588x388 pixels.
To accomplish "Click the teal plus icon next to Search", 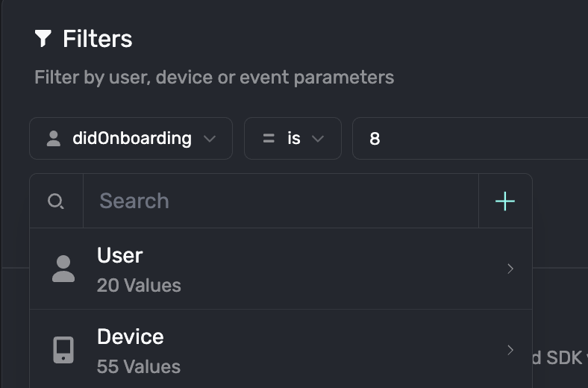I will click(505, 201).
